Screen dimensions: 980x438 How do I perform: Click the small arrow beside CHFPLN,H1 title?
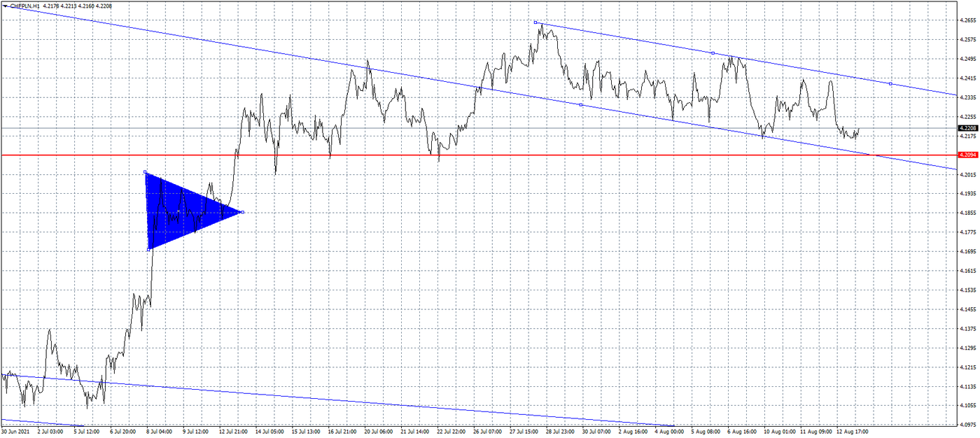(x=4, y=6)
